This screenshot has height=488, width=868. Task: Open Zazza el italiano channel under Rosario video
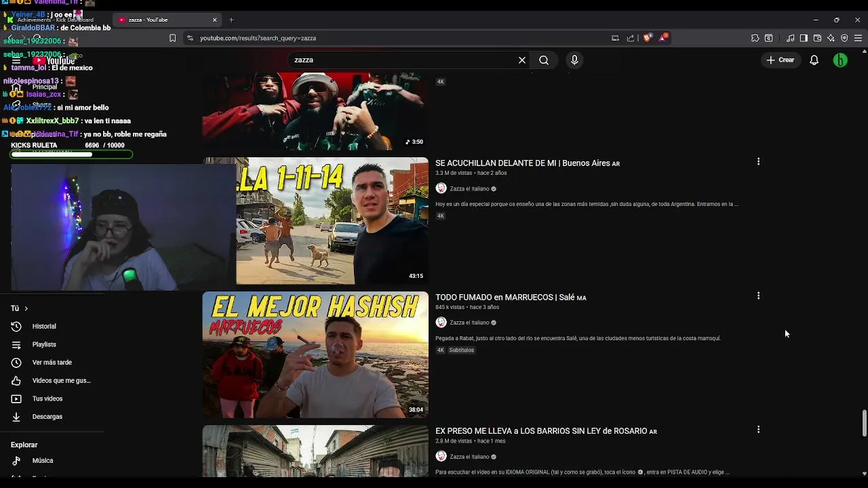(x=469, y=457)
